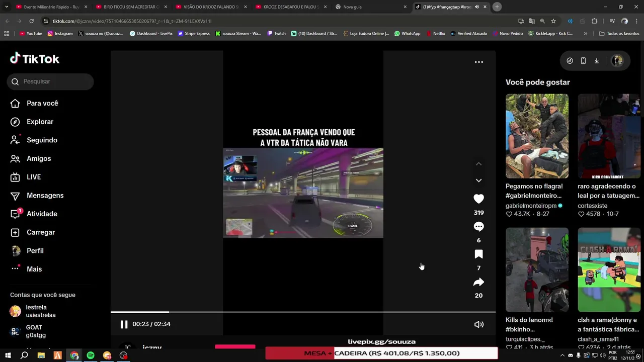This screenshot has height=362, width=644.
Task: Open Chrome apps grid icon
Action: 7,34
